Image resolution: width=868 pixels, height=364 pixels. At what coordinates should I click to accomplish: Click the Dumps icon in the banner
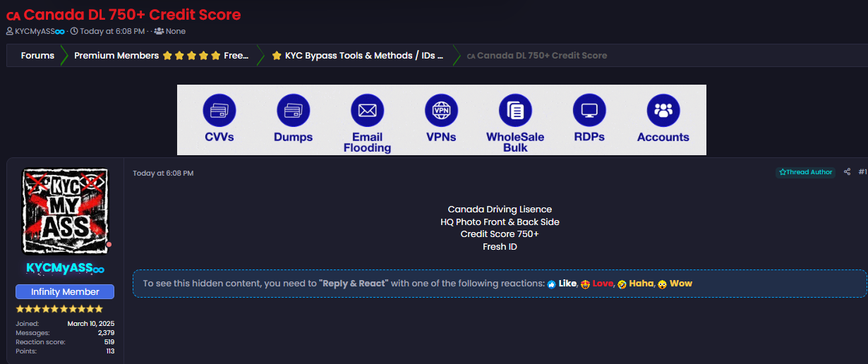(293, 111)
